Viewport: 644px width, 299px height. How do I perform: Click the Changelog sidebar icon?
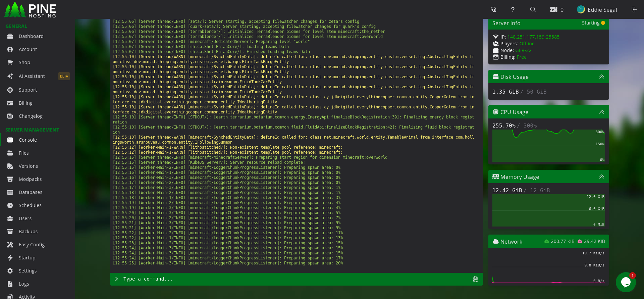point(10,116)
